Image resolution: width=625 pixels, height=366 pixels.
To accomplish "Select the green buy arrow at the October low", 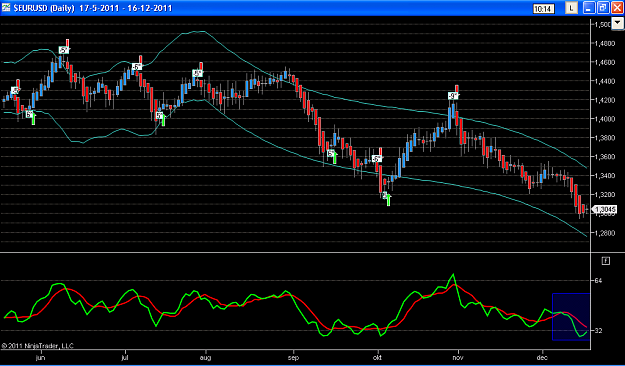I will click(388, 200).
